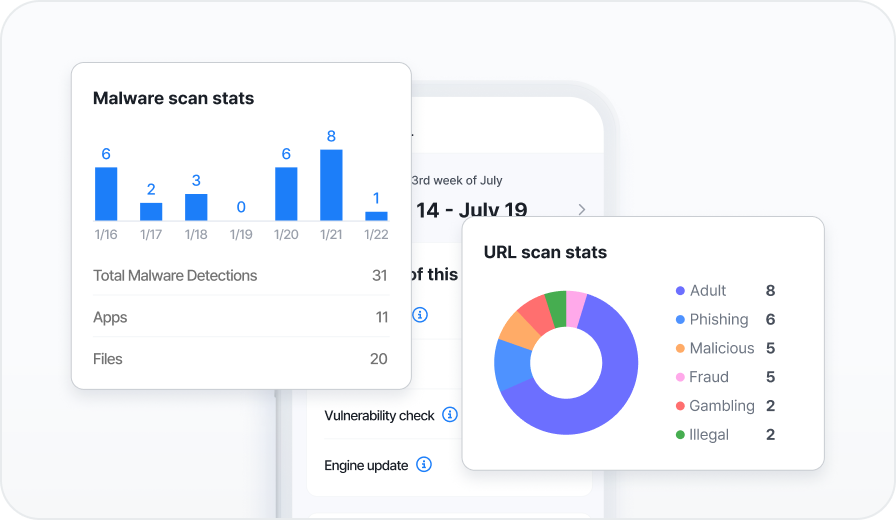Open the Engine update item
This screenshot has width=896, height=520.
click(x=366, y=466)
